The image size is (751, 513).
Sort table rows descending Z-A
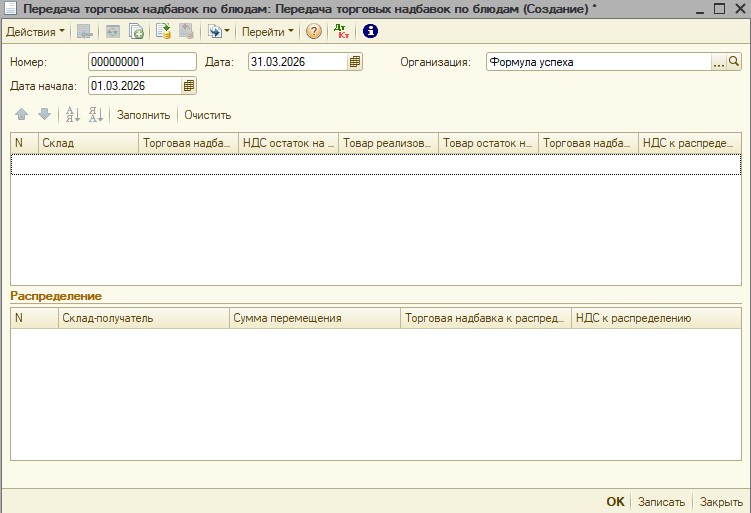(x=96, y=115)
